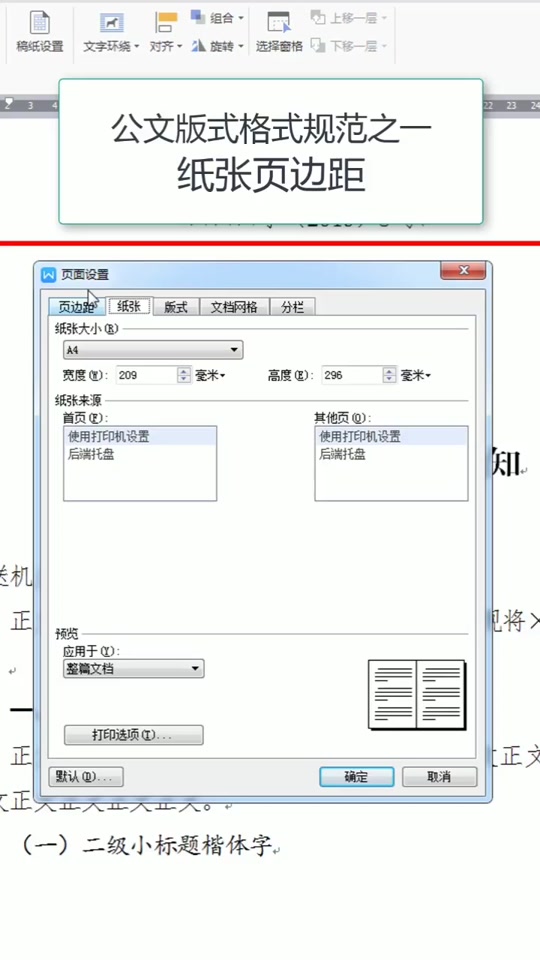Open the 应用于 整篇文档 dropdown
This screenshot has width=540, height=960.
tap(133, 669)
